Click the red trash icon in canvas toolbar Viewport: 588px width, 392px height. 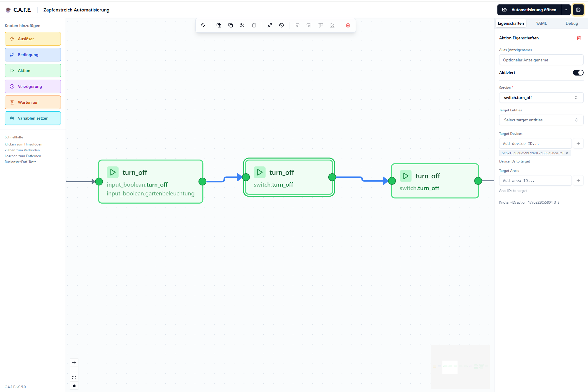click(348, 25)
